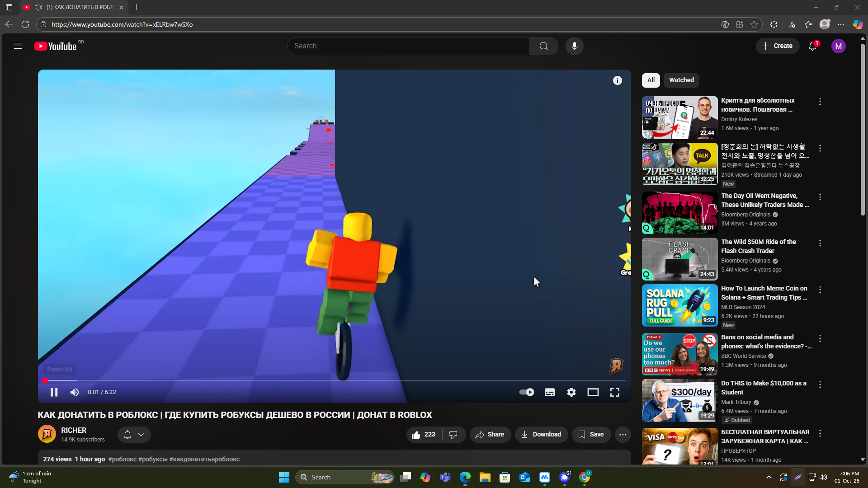Open the account avatar menu
This screenshot has width=868, height=488.
click(x=839, y=46)
